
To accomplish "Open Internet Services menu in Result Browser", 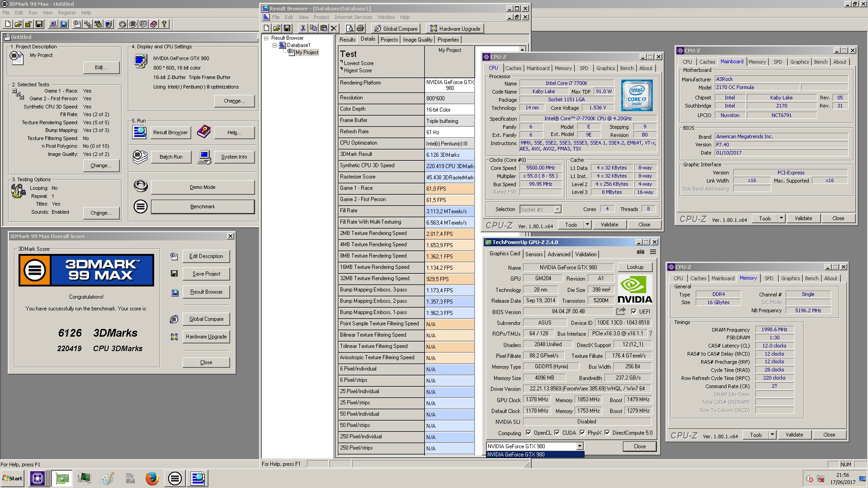I will pyautogui.click(x=353, y=17).
